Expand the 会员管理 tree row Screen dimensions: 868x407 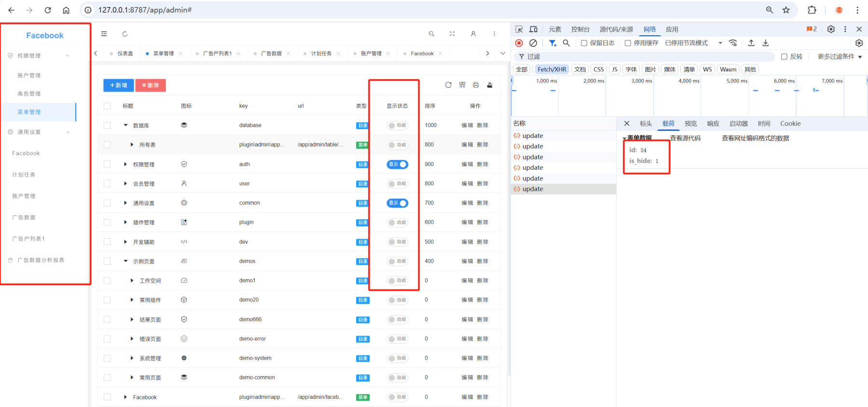pos(125,184)
